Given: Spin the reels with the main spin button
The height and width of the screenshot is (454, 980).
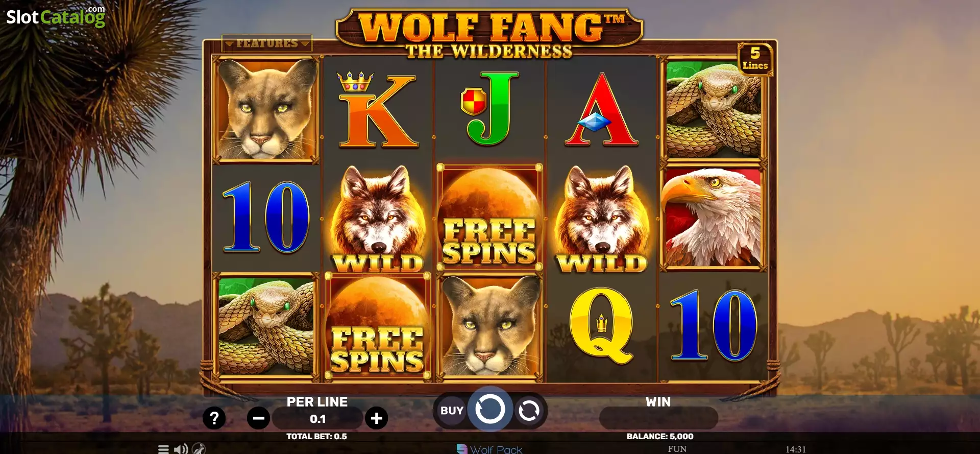Looking at the screenshot, I should 490,410.
